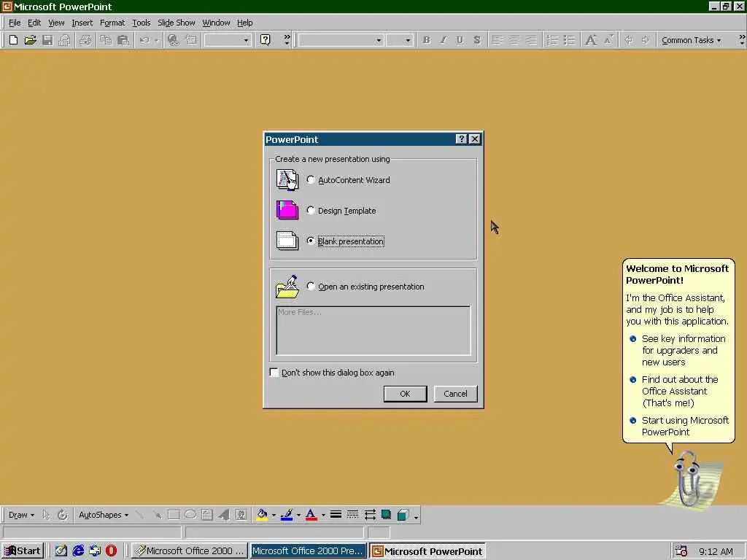747x560 pixels.
Task: Click the Dash Style icon
Action: point(352,515)
